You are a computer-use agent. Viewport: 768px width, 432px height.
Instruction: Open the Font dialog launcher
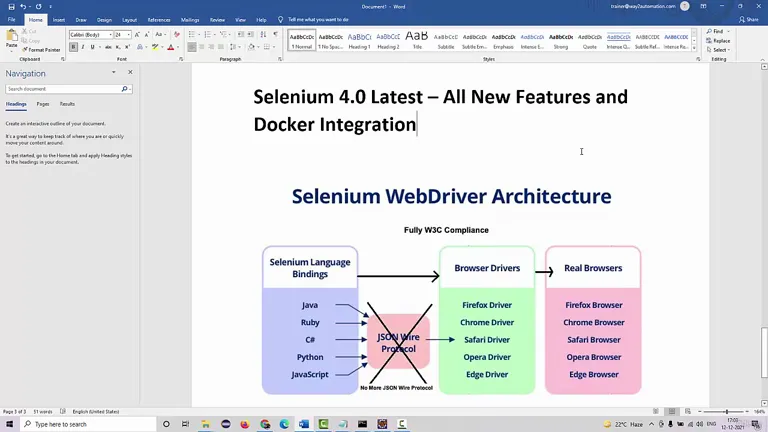coord(181,59)
